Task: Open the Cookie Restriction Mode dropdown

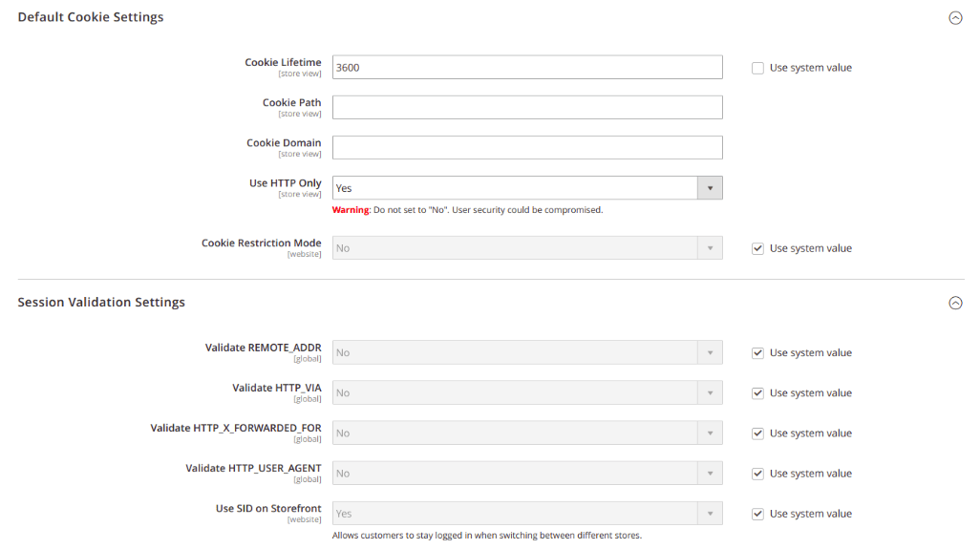Action: coord(527,248)
